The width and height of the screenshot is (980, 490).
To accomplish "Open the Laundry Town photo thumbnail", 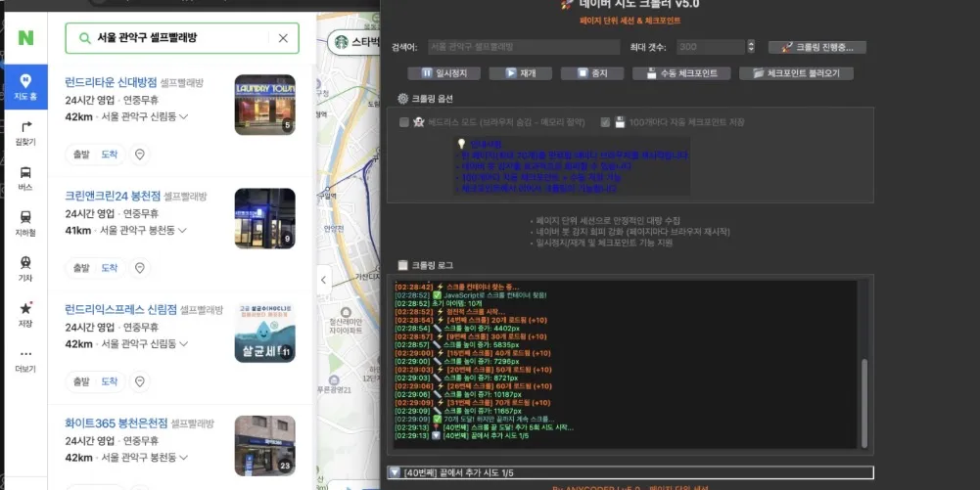I will tap(265, 105).
